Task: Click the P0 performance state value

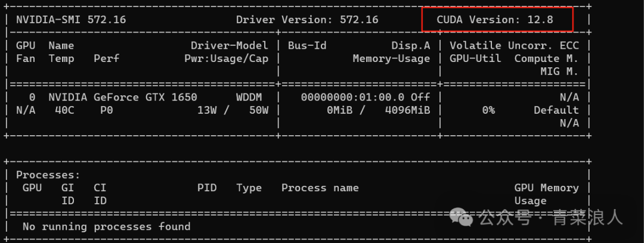Action: tap(106, 110)
